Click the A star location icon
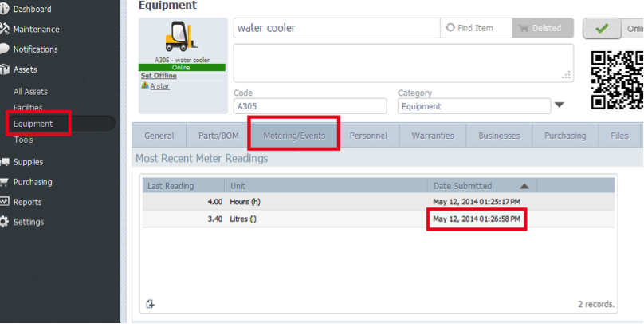 pos(144,85)
